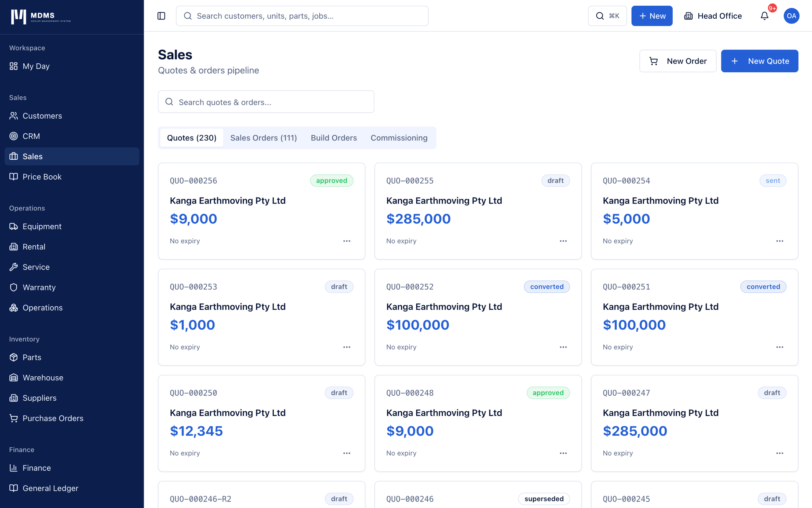Viewport: 812px width, 508px height.
Task: Open more options for QUO-000255
Action: coord(563,241)
